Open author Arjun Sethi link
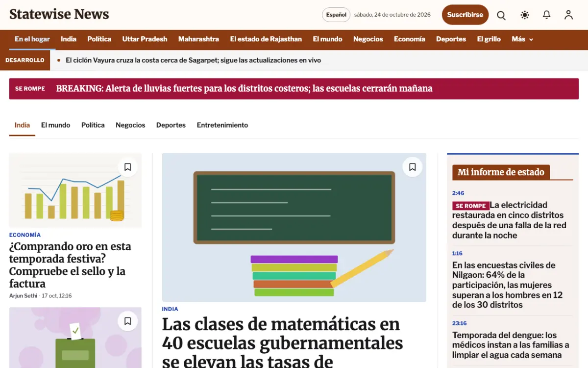 (24, 296)
